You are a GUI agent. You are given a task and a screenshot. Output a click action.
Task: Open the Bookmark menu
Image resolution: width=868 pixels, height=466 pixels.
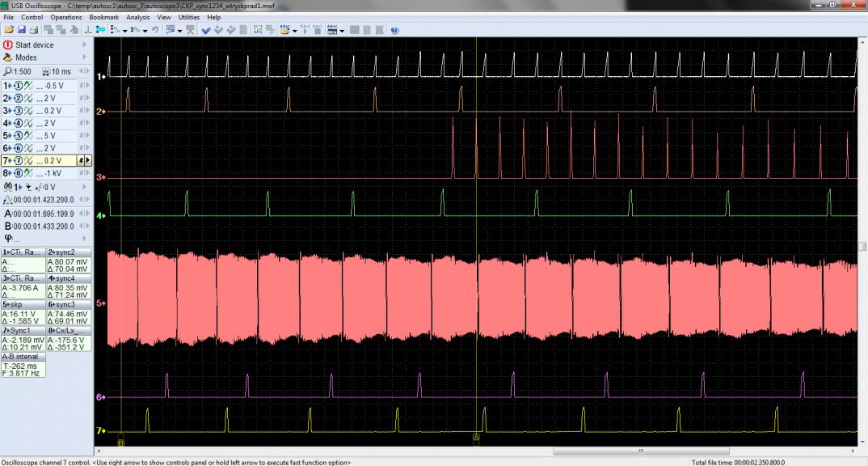click(103, 17)
